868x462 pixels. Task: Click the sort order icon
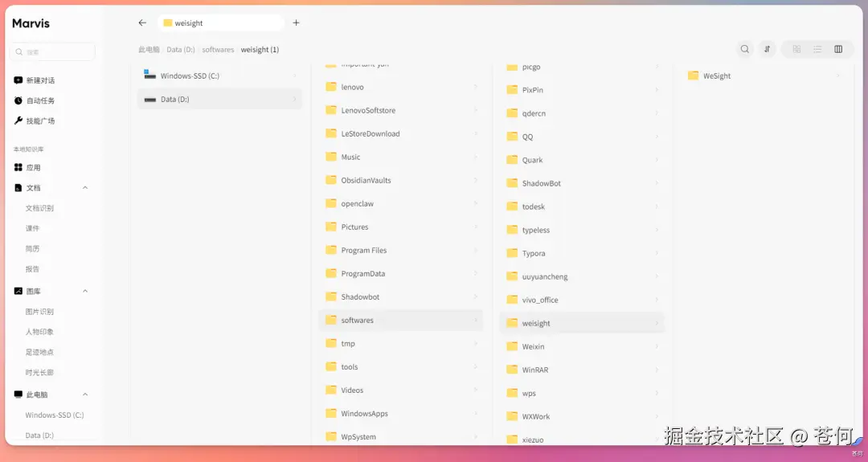tap(768, 49)
